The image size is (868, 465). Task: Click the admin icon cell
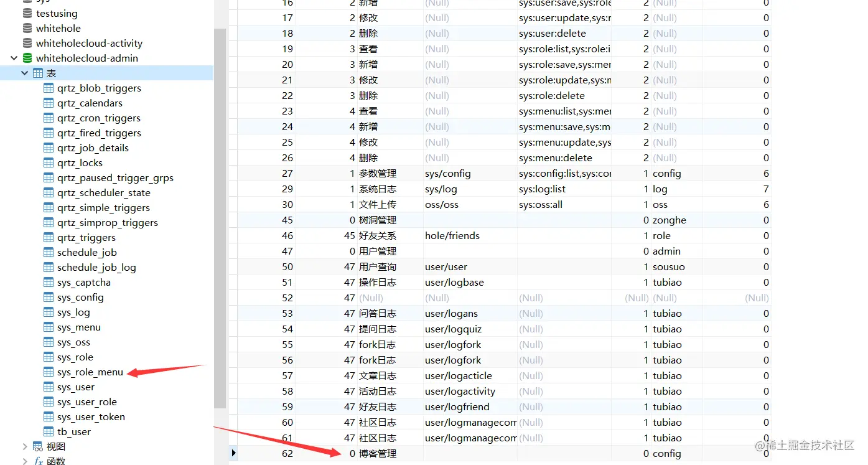(x=666, y=251)
